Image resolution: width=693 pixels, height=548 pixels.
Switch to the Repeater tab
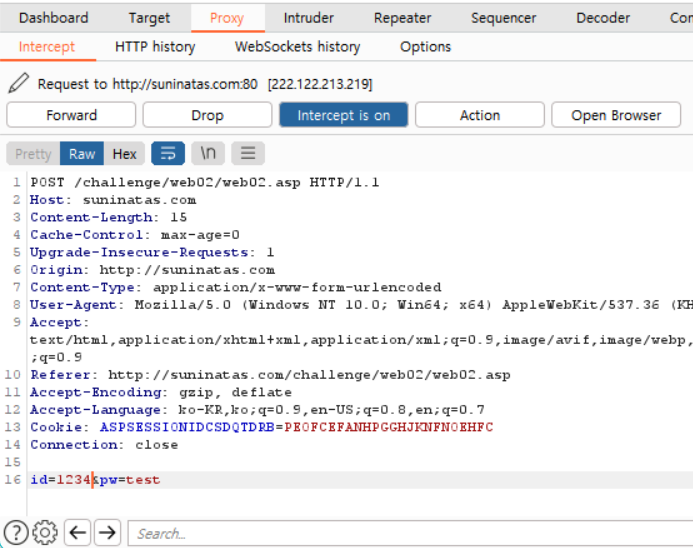[x=402, y=18]
